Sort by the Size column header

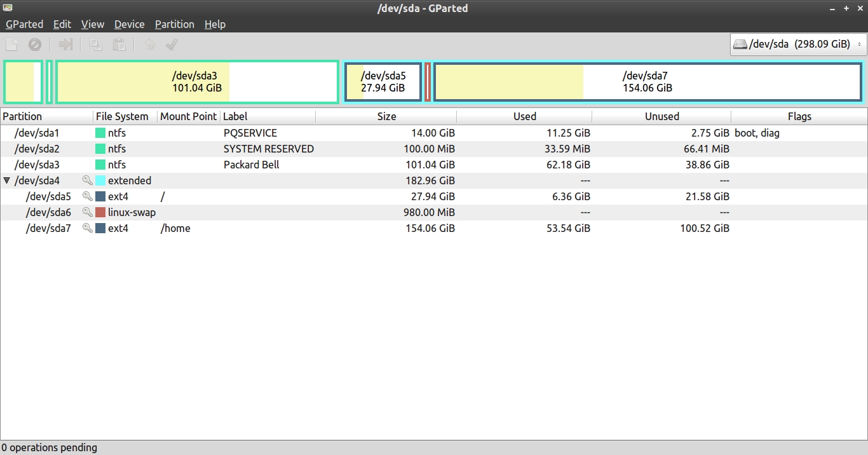click(x=386, y=116)
